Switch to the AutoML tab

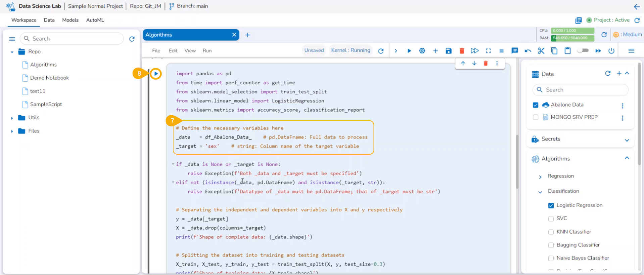pos(95,20)
